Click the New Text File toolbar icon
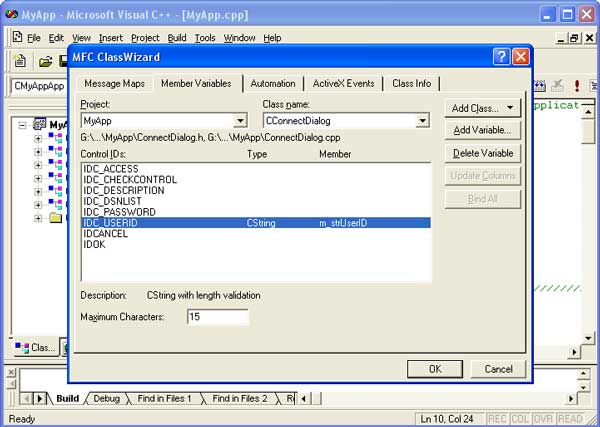The width and height of the screenshot is (600, 427). click(20, 61)
